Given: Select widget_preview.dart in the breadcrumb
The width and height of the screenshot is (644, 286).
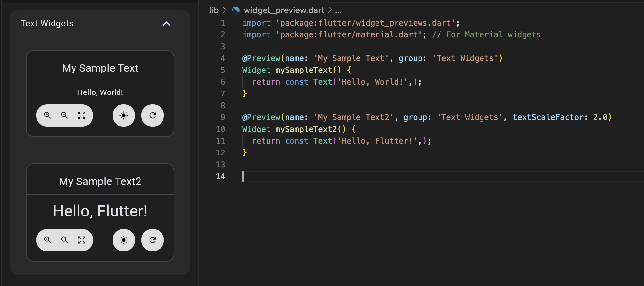Looking at the screenshot, I should tap(284, 10).
